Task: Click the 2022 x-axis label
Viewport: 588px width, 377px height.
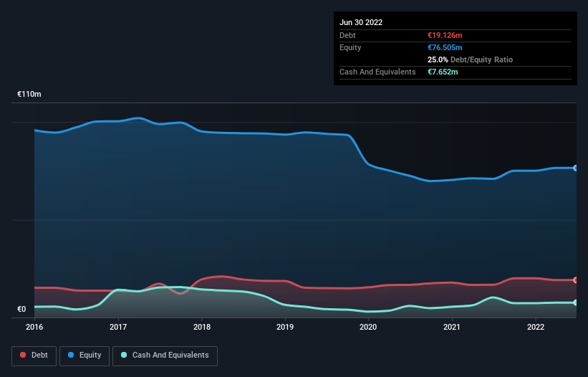Action: (536, 327)
